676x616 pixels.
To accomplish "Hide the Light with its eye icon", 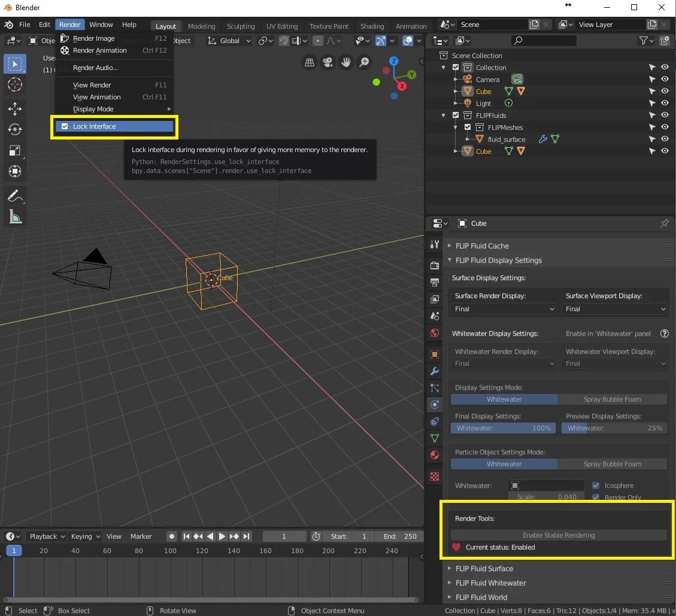I will pyautogui.click(x=665, y=103).
